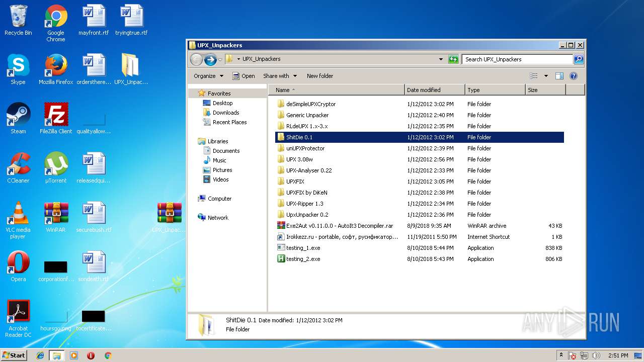Sort by Type column header
The height and width of the screenshot is (362, 644).
495,90
